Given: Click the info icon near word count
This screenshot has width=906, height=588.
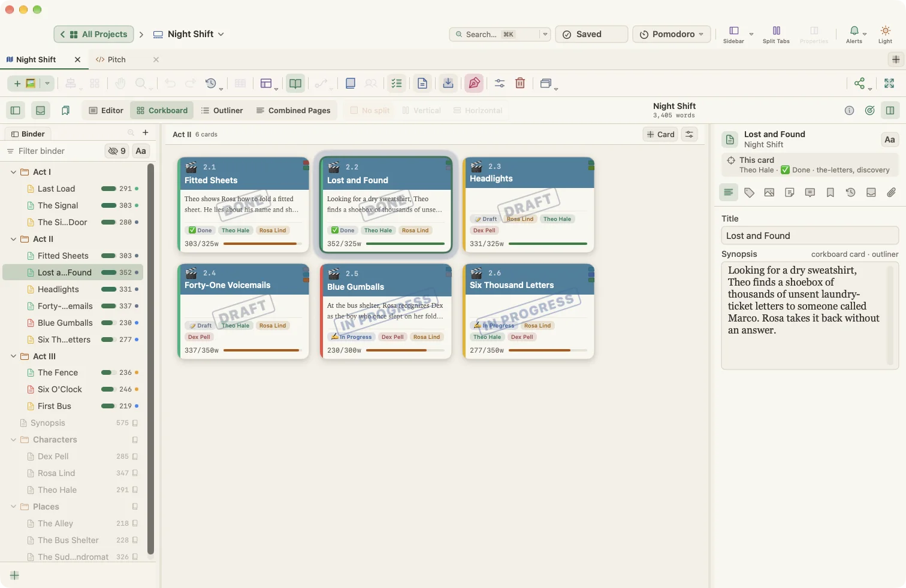Looking at the screenshot, I should tap(849, 110).
